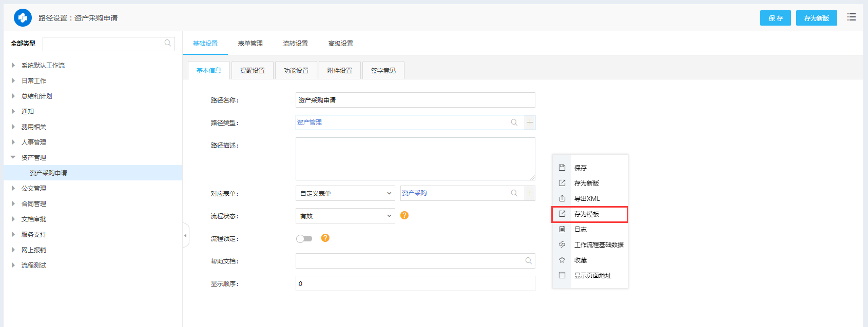Open the 自定义表单 dropdown

pyautogui.click(x=345, y=193)
